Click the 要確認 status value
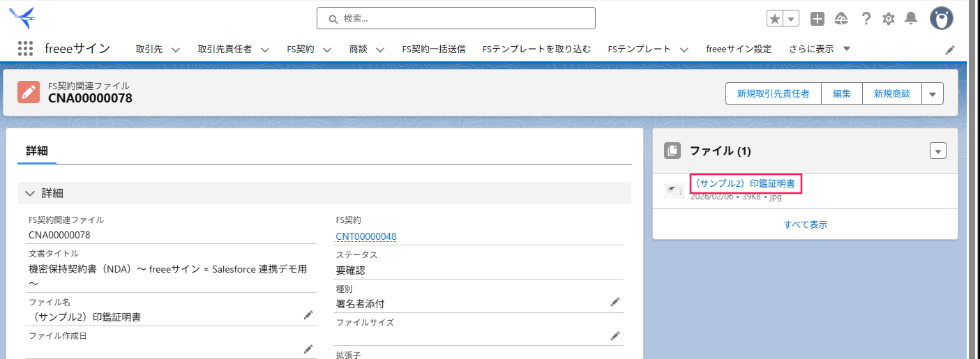 point(351,270)
